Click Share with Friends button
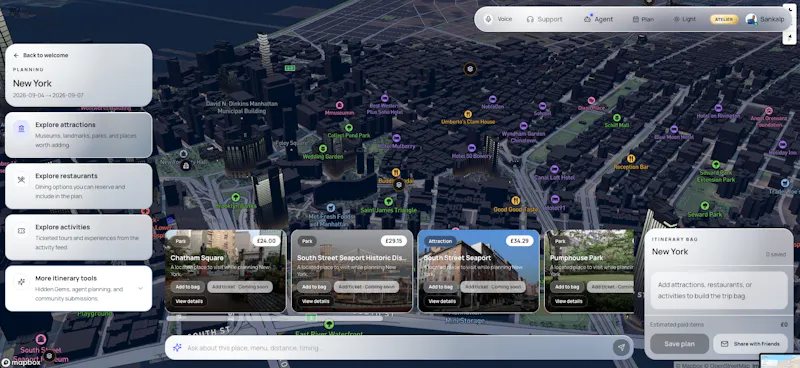800x368 pixels. pyautogui.click(x=750, y=344)
